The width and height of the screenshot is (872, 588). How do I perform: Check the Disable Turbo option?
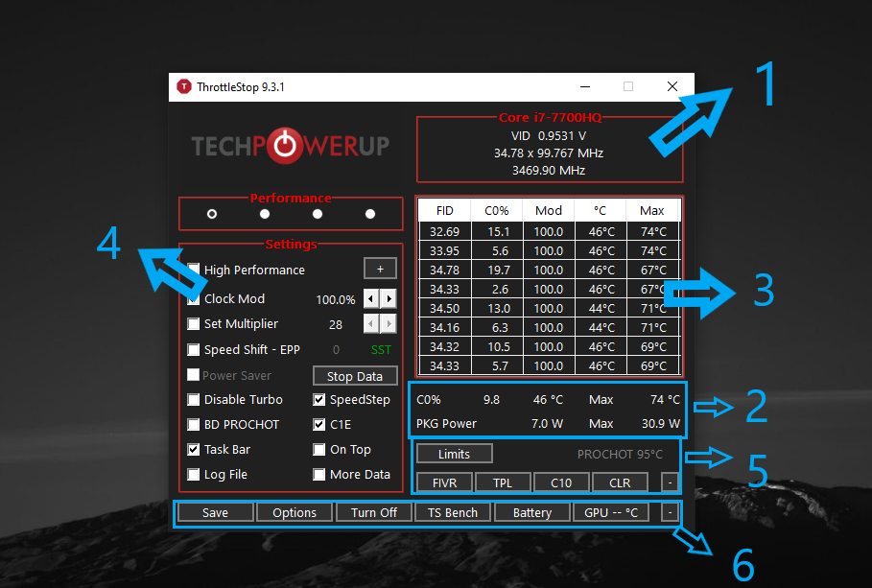click(x=193, y=399)
